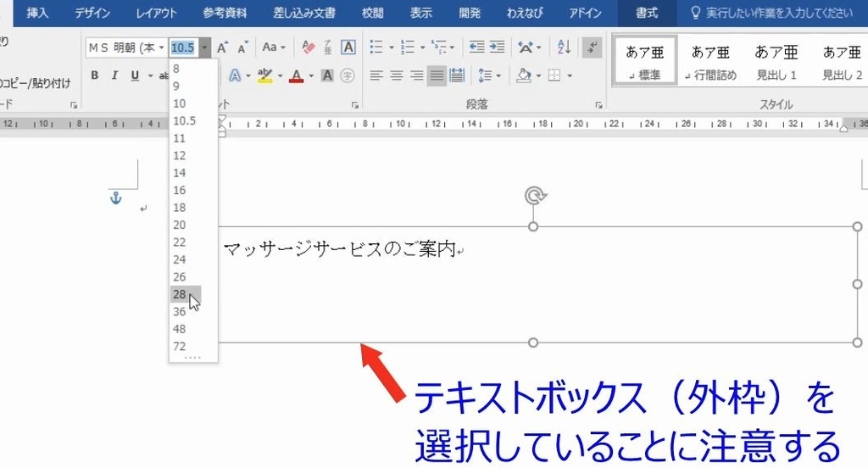Image resolution: width=868 pixels, height=468 pixels.
Task: Apply the 行間詰め style
Action: pyautogui.click(x=711, y=62)
